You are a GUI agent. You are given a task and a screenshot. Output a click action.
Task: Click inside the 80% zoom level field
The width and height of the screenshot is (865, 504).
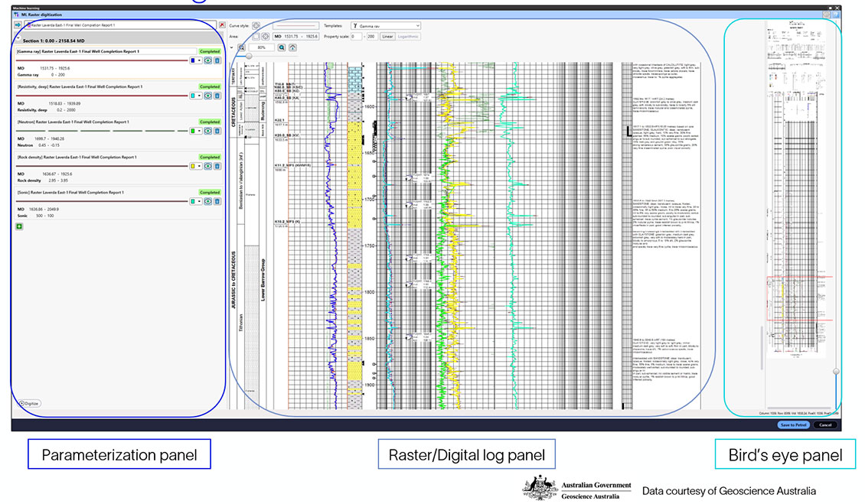[262, 47]
